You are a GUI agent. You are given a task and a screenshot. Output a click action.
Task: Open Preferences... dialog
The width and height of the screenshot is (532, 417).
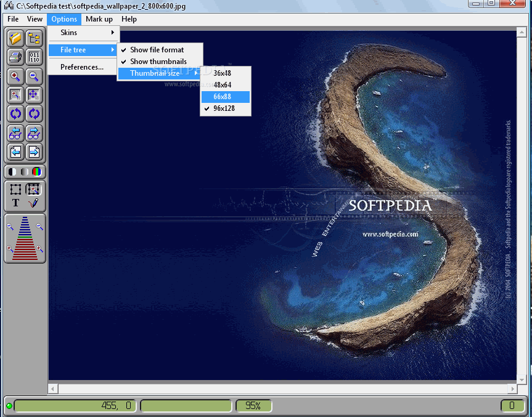tap(83, 67)
